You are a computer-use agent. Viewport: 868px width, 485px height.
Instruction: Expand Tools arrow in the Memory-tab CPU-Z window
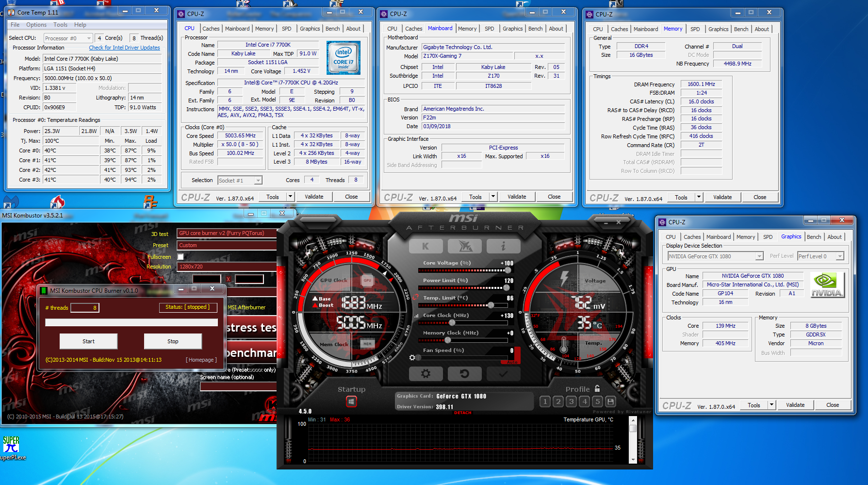tap(699, 197)
